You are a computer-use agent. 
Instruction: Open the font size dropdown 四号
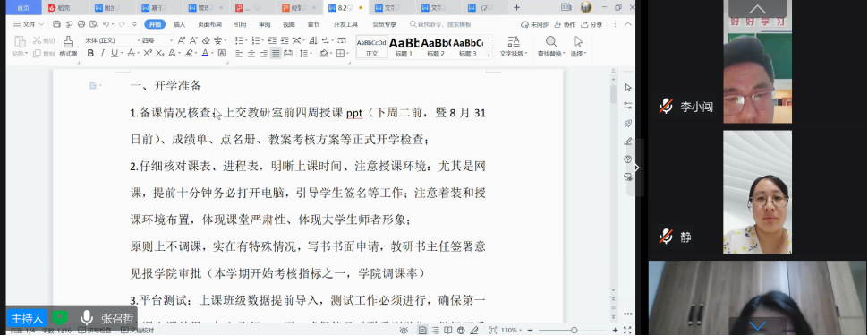coord(157,40)
